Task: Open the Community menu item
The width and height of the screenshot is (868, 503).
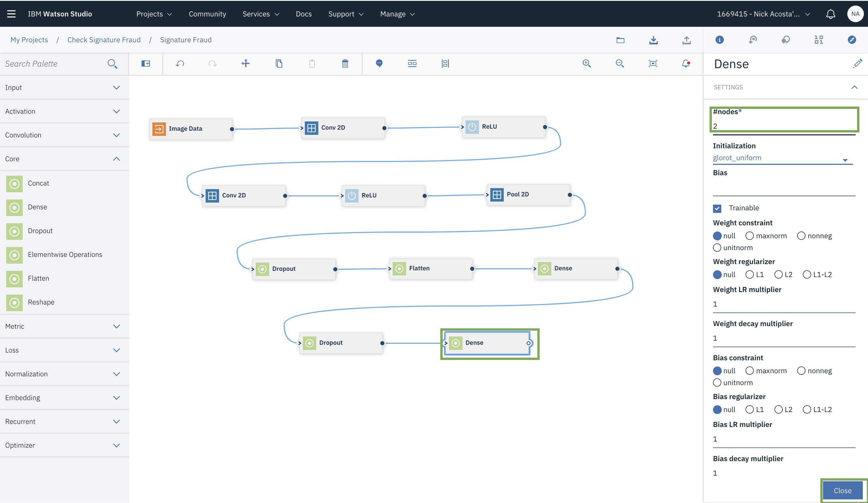Action: [x=207, y=14]
